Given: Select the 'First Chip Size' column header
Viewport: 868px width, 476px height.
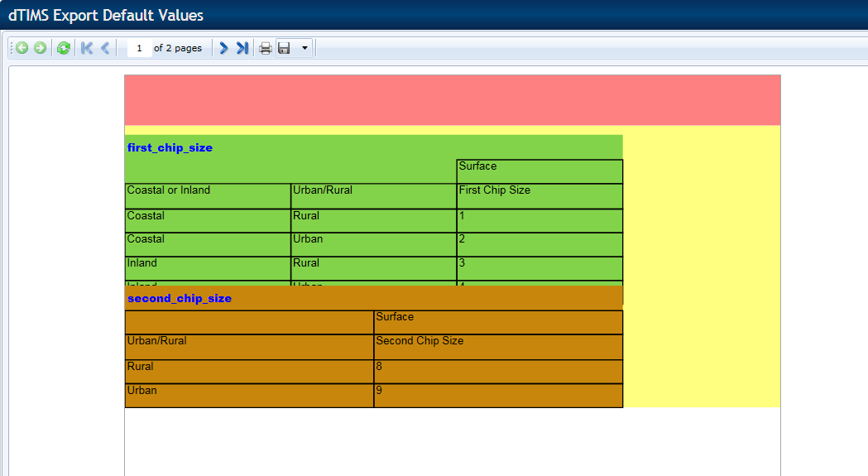Looking at the screenshot, I should coord(540,196).
